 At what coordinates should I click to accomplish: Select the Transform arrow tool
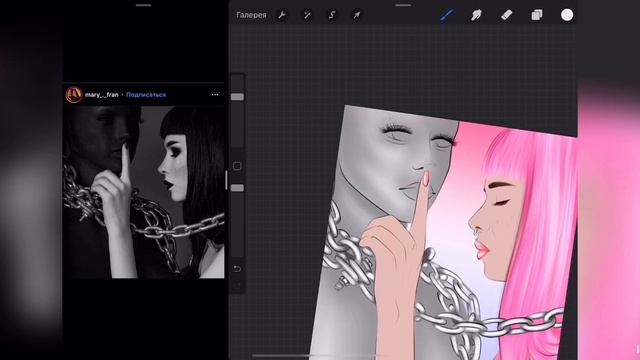[x=357, y=15]
